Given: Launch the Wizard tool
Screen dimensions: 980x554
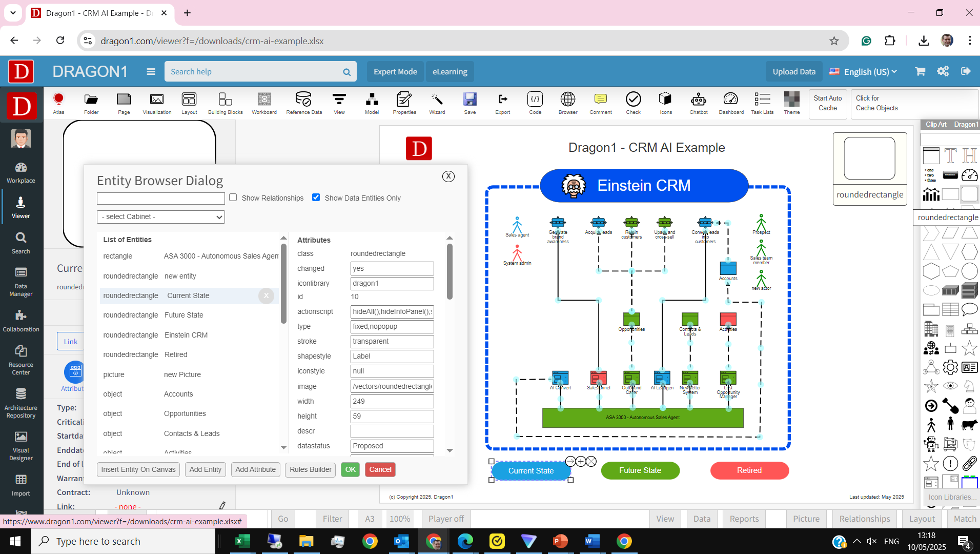Looking at the screenshot, I should (437, 103).
